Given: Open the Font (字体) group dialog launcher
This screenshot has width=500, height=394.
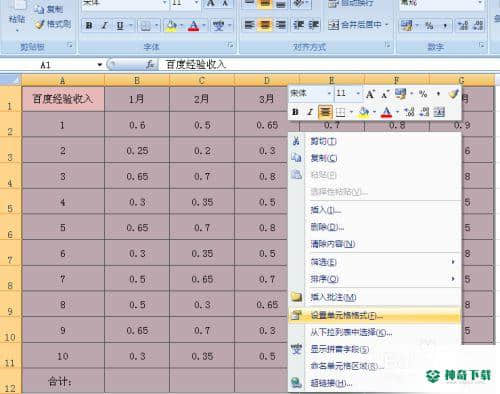Looking at the screenshot, I should (230, 44).
